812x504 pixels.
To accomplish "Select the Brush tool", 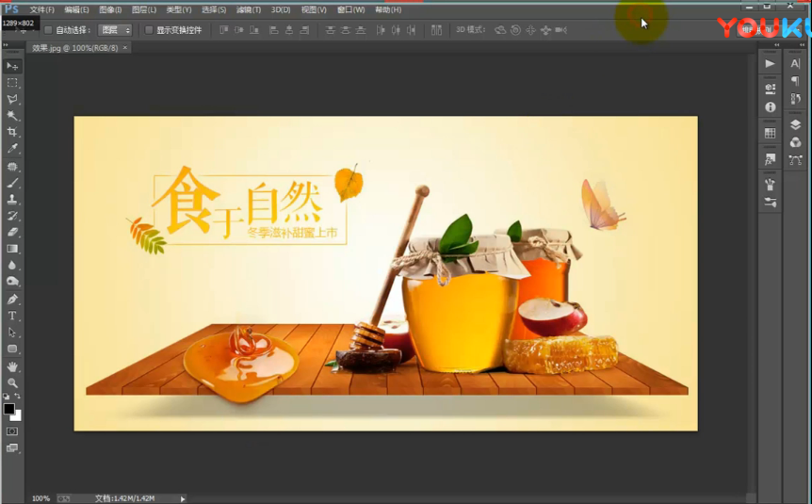I will (12, 183).
